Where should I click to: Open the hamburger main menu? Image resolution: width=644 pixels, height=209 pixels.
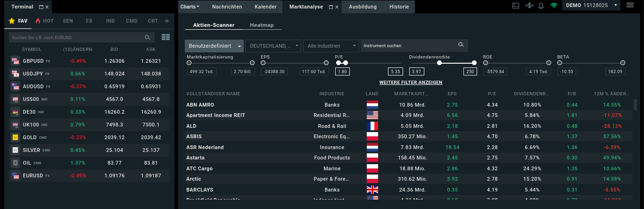click(x=630, y=6)
